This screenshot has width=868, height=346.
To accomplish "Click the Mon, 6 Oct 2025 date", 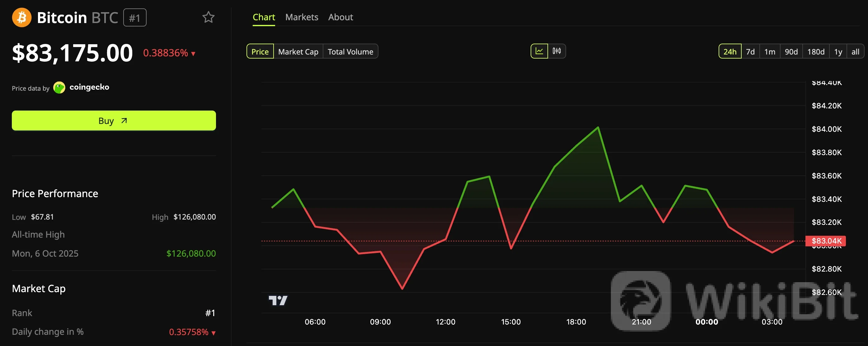I will (45, 253).
